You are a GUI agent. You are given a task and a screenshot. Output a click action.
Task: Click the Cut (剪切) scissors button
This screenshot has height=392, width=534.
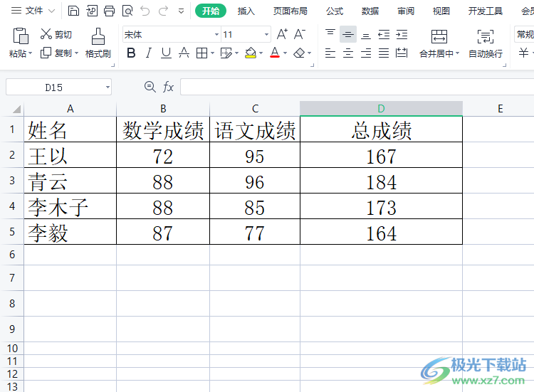(56, 34)
